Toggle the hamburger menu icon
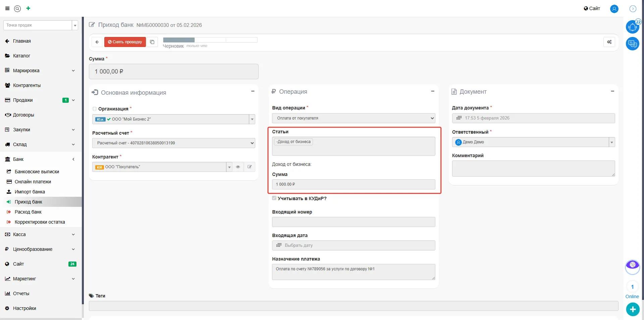This screenshot has width=644, height=320. pos(7,8)
